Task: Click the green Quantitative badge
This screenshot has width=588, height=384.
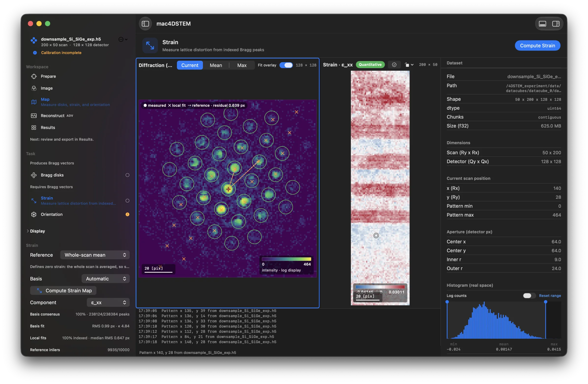Action: pos(370,64)
